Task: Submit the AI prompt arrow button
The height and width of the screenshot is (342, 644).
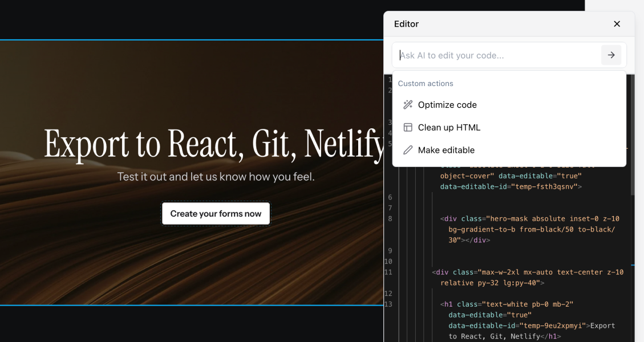Action: (x=611, y=55)
